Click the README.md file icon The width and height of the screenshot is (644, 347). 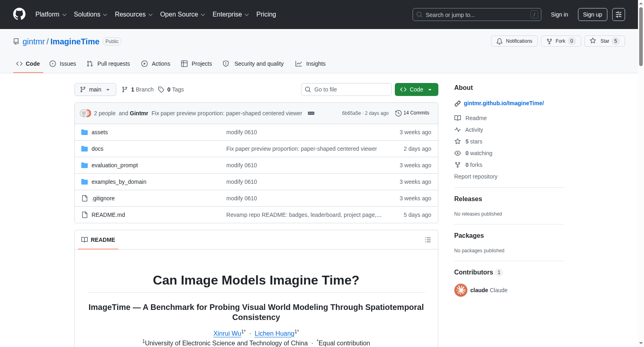[x=85, y=215]
